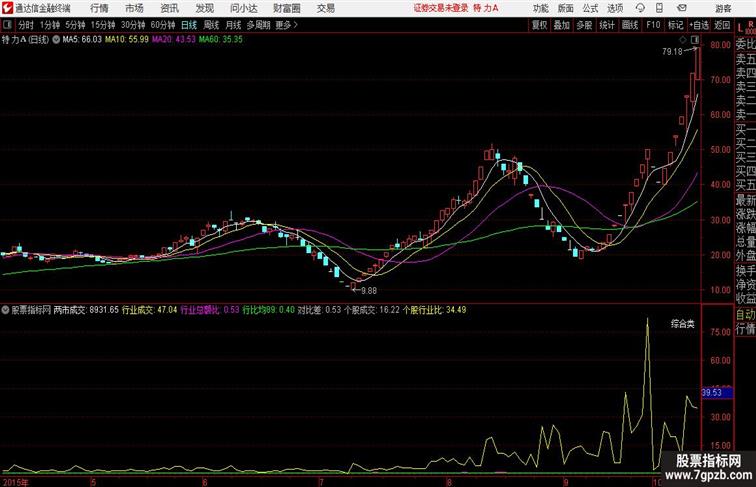
Task: Click the 游客 guest account label
Action: pyautogui.click(x=723, y=8)
